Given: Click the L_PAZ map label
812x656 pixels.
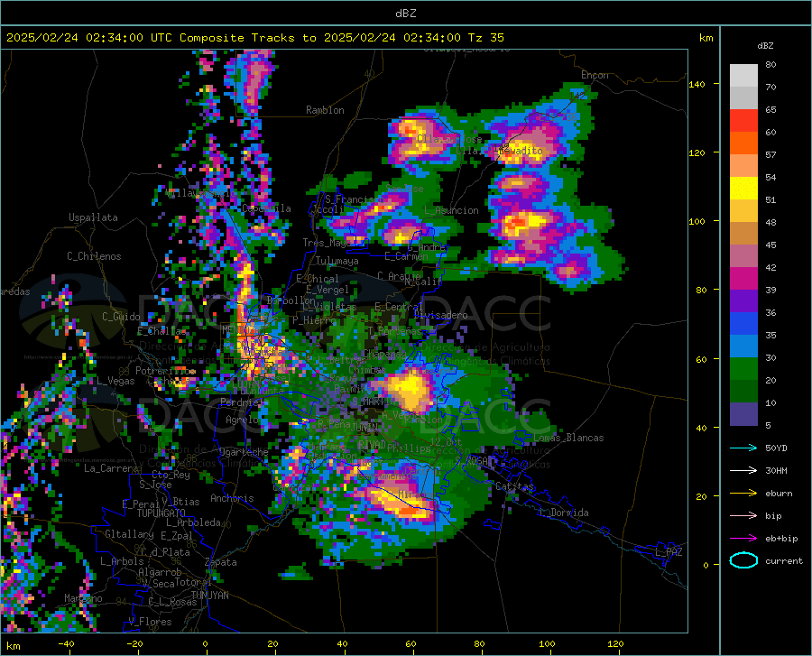Looking at the screenshot, I should pos(669,552).
